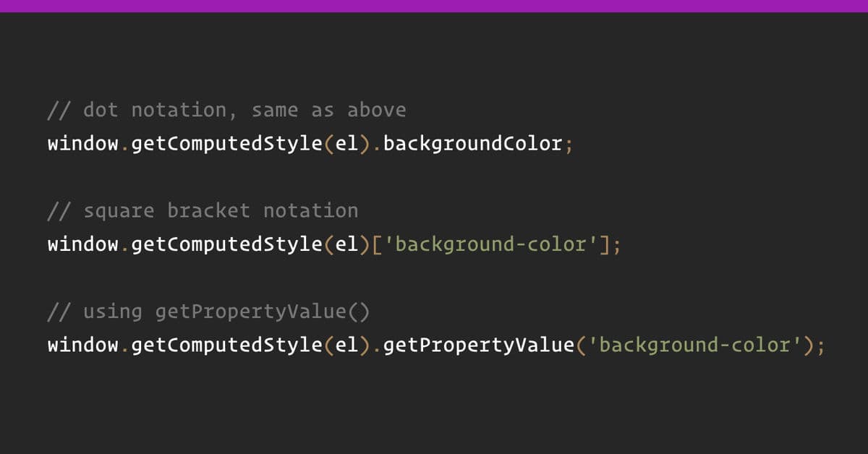Click the semicolon ending the backgroundColor line
868x454 pixels.
569,144
